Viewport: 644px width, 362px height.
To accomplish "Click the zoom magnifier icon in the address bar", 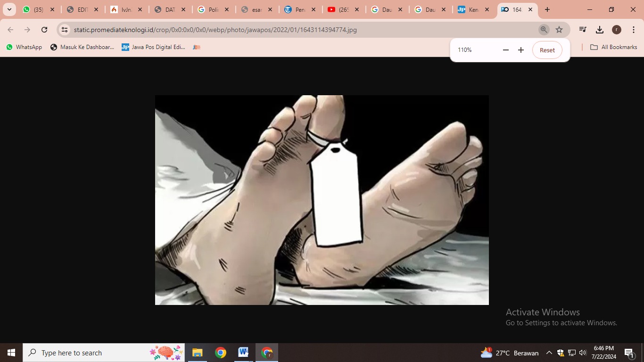I will pos(544,29).
